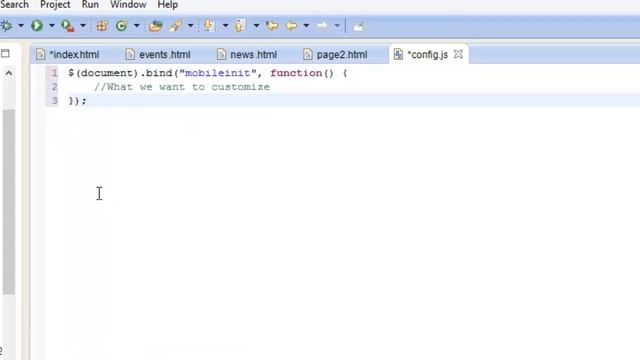
Task: Click the New Java Package icon
Action: pyautogui.click(x=102, y=26)
